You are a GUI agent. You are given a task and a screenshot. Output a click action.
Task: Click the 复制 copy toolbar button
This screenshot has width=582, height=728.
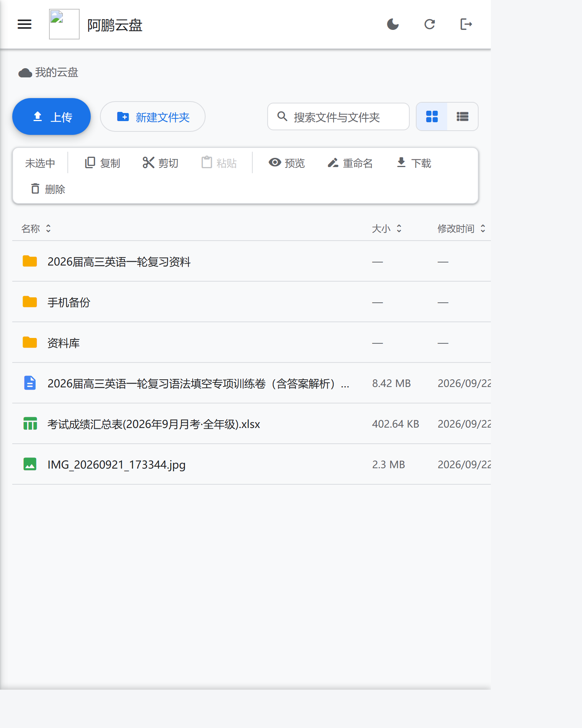(102, 163)
